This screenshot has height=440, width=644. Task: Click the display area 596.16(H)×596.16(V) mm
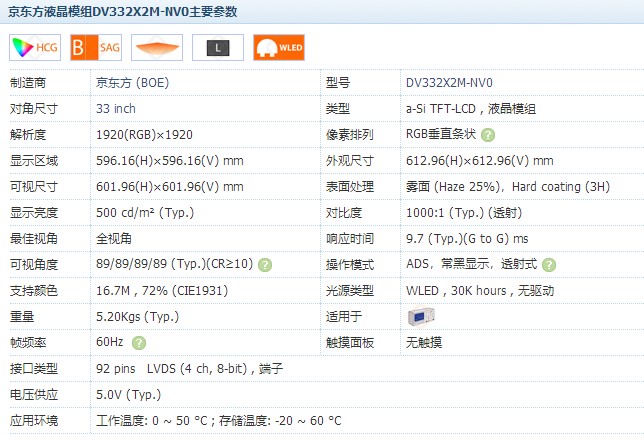coord(170,161)
